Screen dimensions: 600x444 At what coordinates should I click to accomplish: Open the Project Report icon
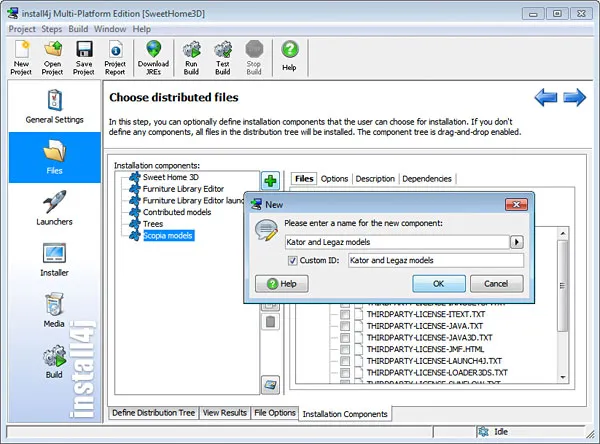point(115,58)
